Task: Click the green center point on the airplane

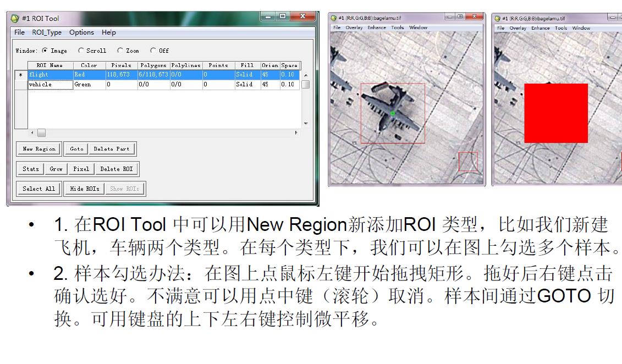Action: (x=392, y=113)
